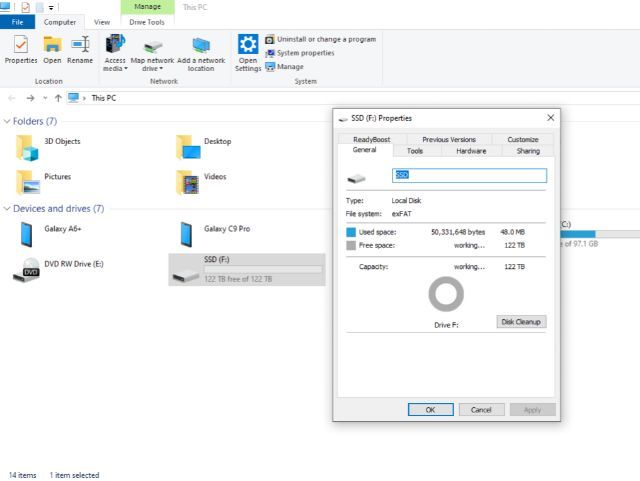This screenshot has width=640, height=481.
Task: Click OK in the Properties dialog
Action: coord(431,410)
